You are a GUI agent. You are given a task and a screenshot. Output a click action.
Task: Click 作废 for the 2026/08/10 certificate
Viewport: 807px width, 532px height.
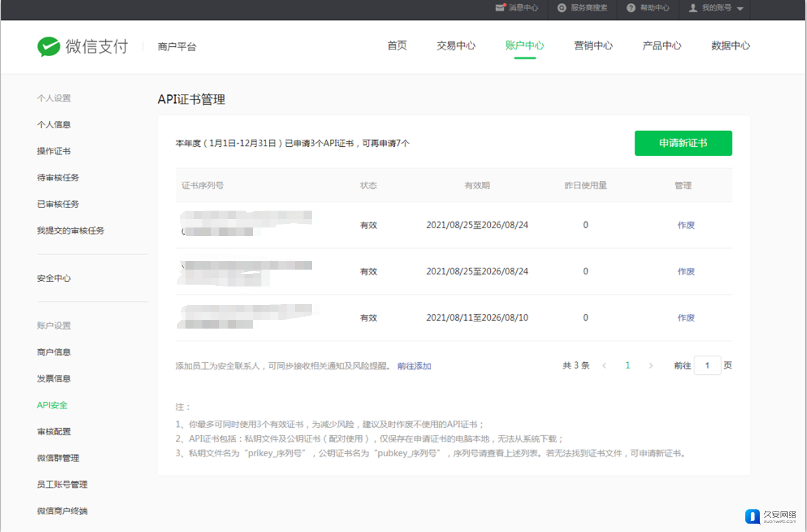pos(686,318)
